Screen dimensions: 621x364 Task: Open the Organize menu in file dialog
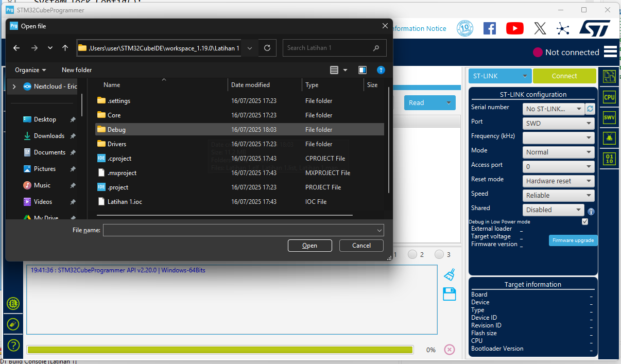coord(30,70)
